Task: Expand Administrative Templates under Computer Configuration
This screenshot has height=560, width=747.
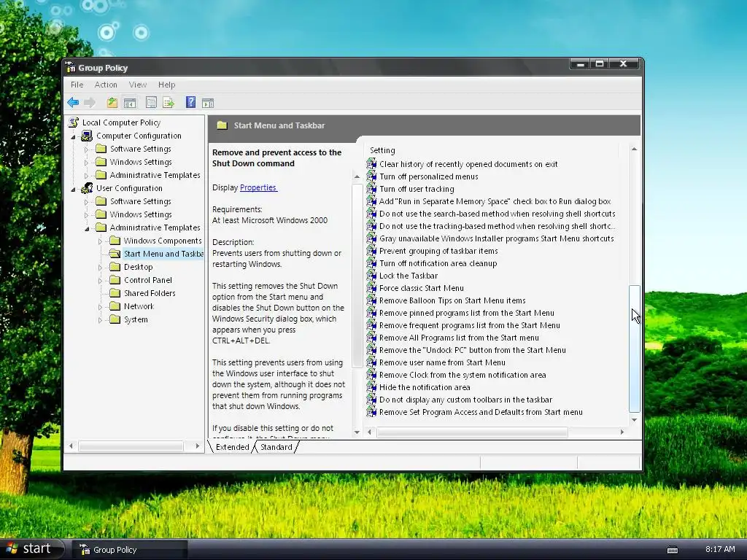Action: click(86, 176)
